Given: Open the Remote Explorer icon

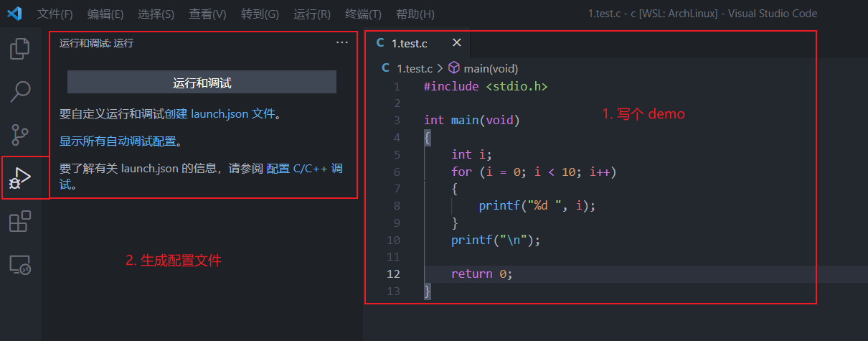Looking at the screenshot, I should pyautogui.click(x=20, y=265).
